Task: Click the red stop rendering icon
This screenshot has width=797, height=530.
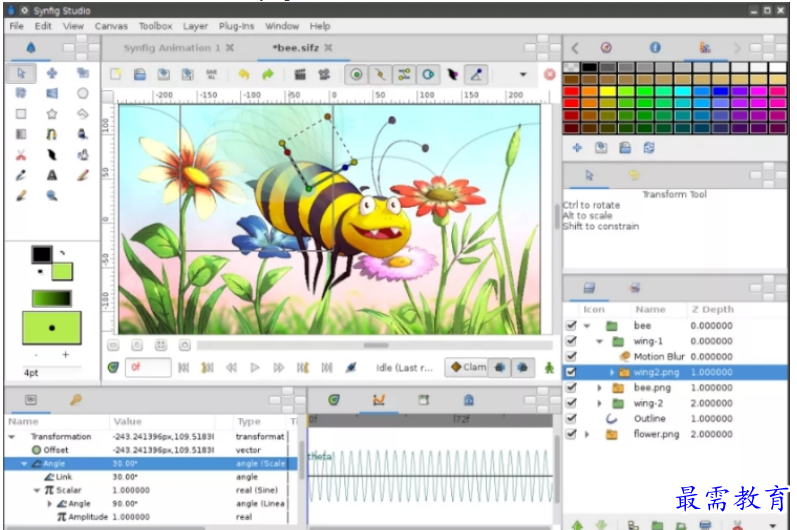Action: (549, 75)
